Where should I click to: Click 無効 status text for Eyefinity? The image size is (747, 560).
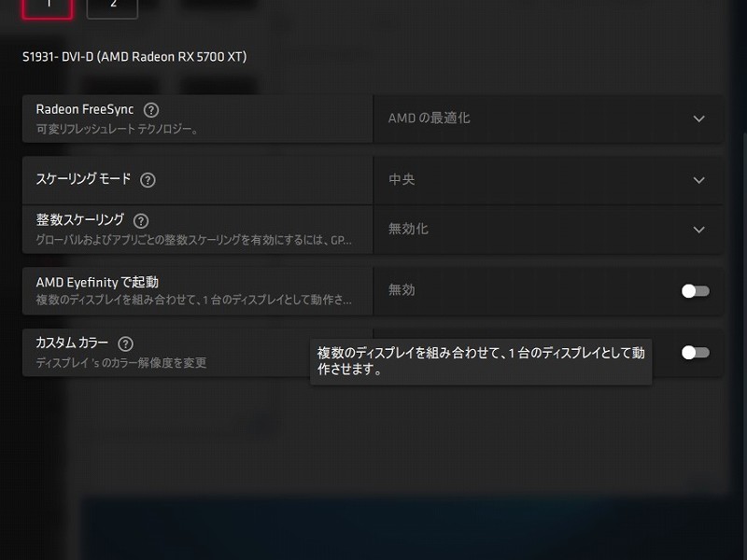click(402, 290)
